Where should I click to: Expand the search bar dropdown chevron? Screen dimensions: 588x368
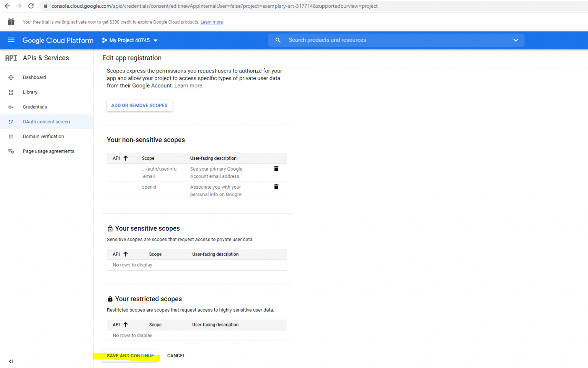tap(516, 40)
